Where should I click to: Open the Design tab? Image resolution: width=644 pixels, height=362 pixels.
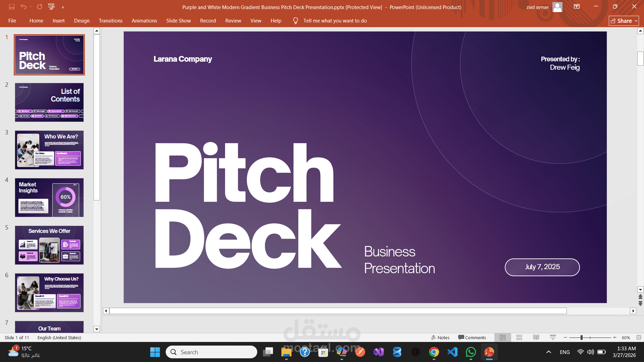[82, 21]
